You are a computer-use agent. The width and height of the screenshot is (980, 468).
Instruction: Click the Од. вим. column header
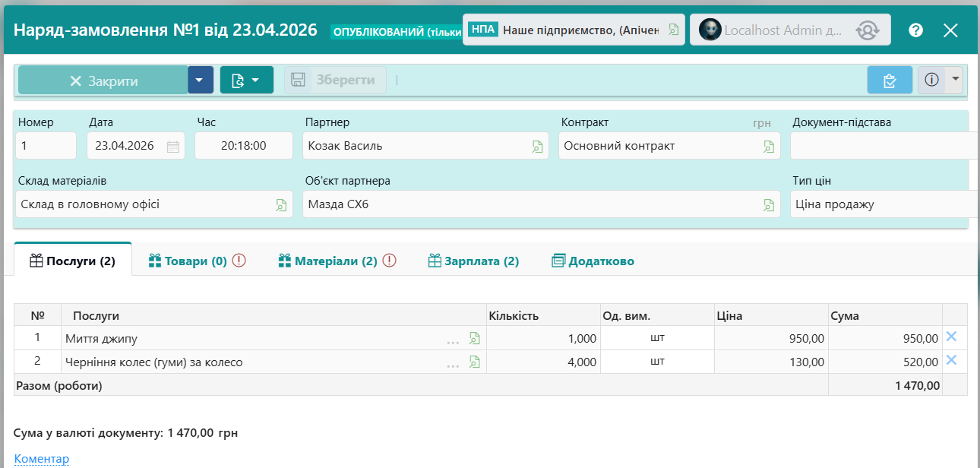coord(657,315)
